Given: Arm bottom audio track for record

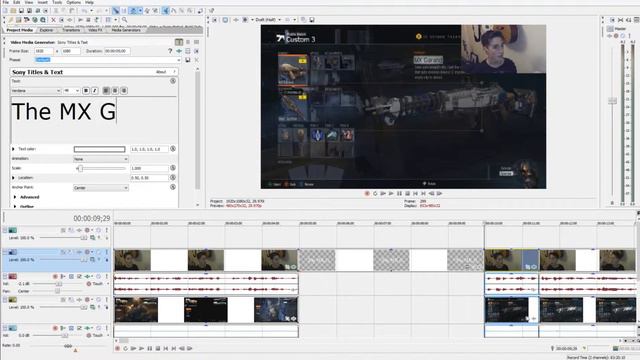Looking at the screenshot, I should click(55, 328).
